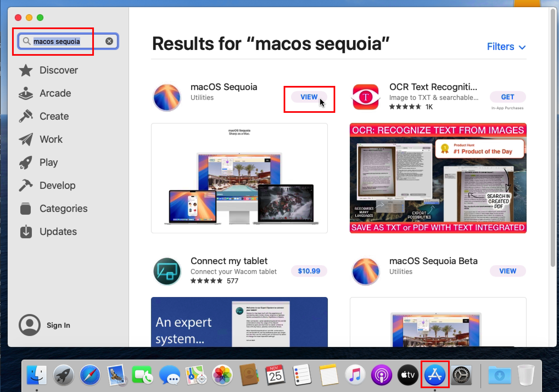The width and height of the screenshot is (559, 392).
Task: Open the Arcade section
Action: point(55,93)
